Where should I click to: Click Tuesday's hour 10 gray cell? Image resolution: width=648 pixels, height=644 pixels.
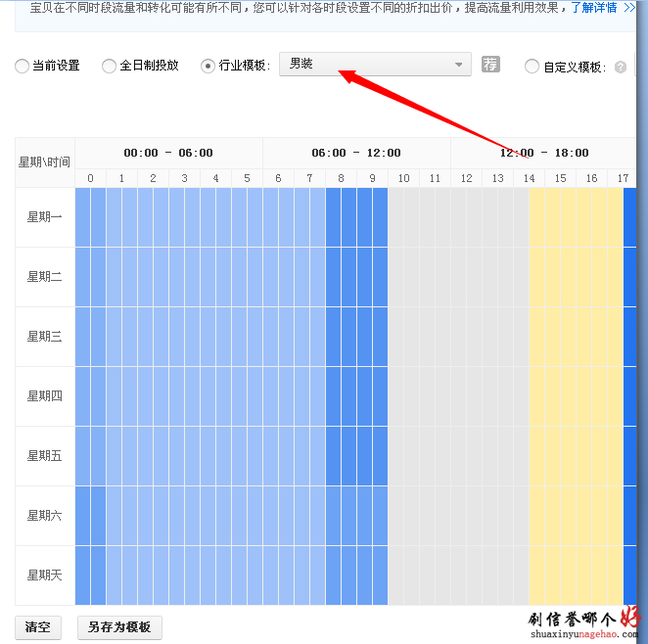click(x=403, y=276)
